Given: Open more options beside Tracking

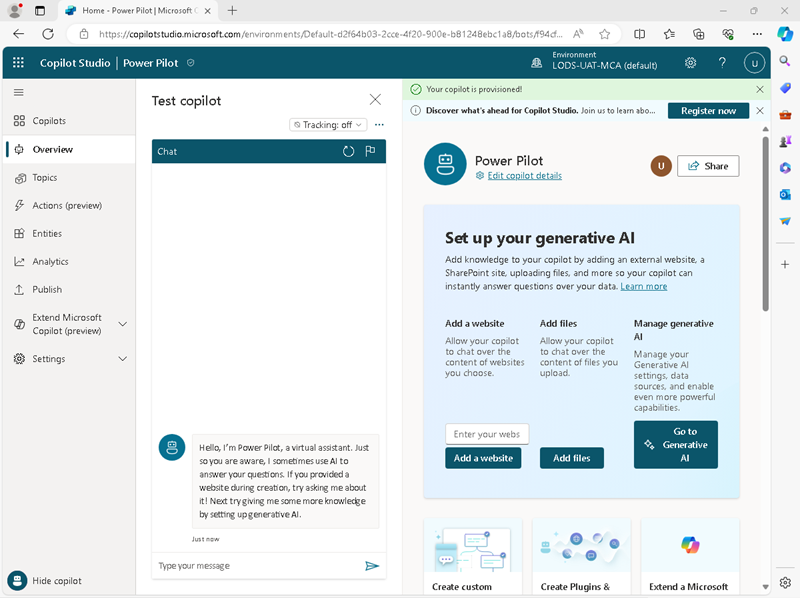Looking at the screenshot, I should (x=379, y=124).
